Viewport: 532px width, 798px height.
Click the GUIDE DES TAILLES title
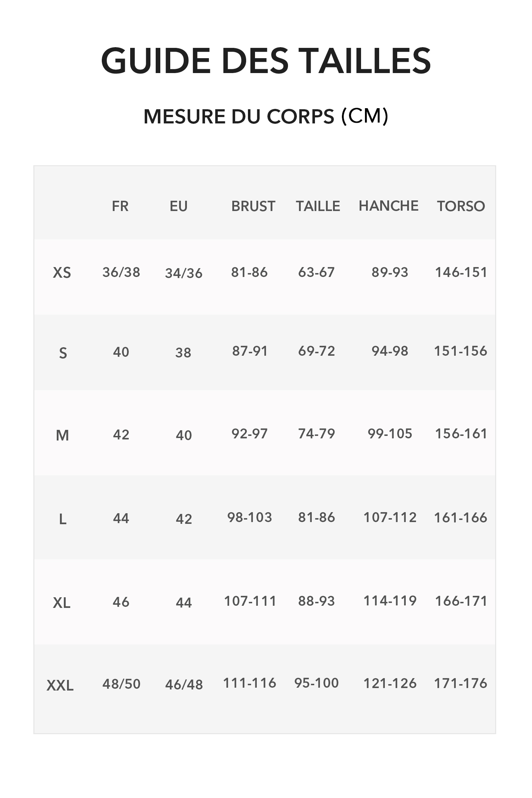tap(266, 60)
